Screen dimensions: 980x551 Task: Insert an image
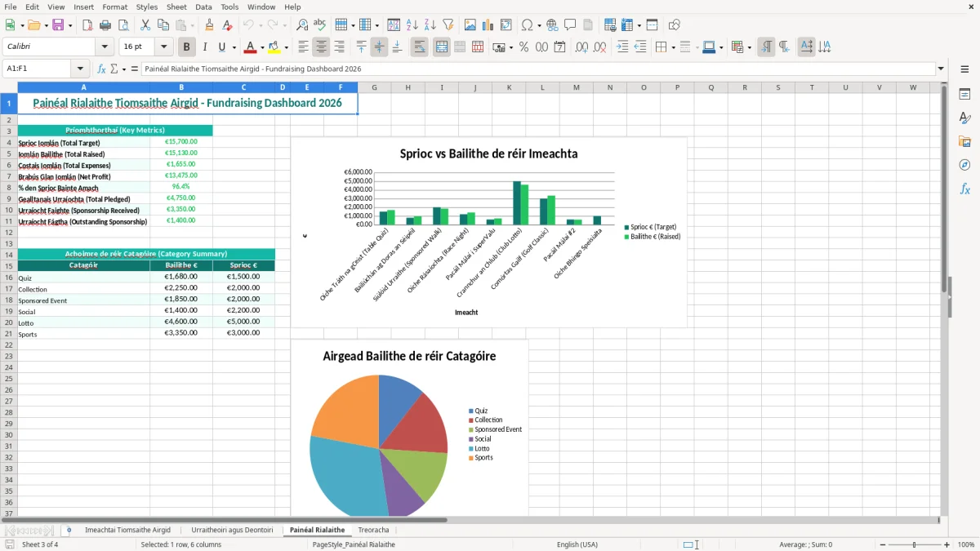click(x=470, y=25)
